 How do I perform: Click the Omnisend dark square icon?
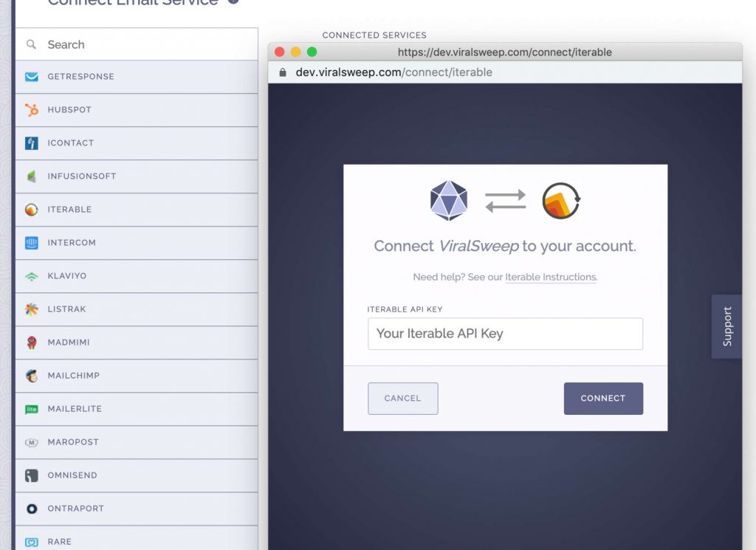[31, 475]
